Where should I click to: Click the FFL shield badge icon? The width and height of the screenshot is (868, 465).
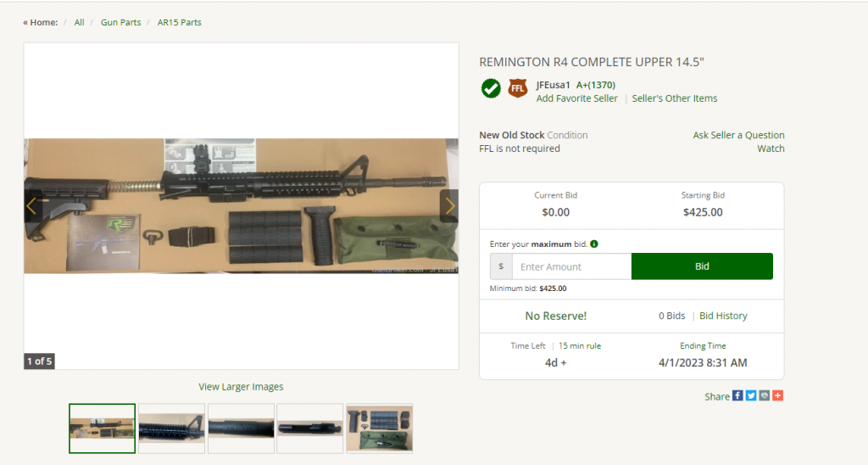pyautogui.click(x=518, y=88)
